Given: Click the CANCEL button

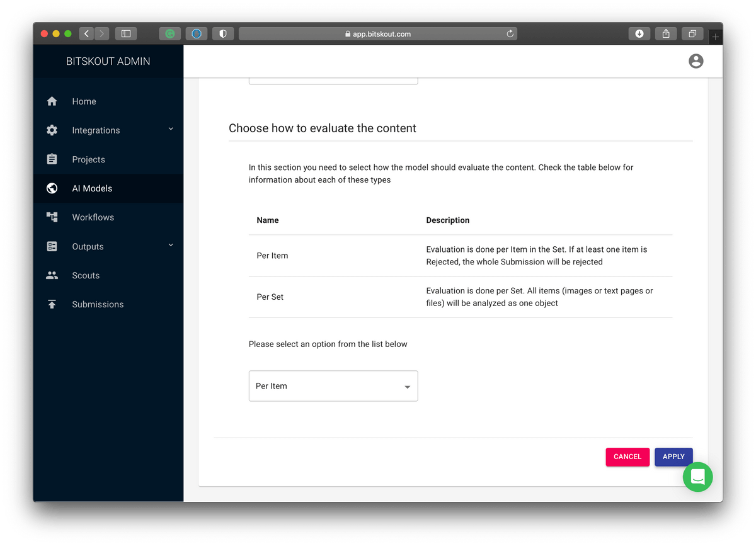Looking at the screenshot, I should pos(627,457).
